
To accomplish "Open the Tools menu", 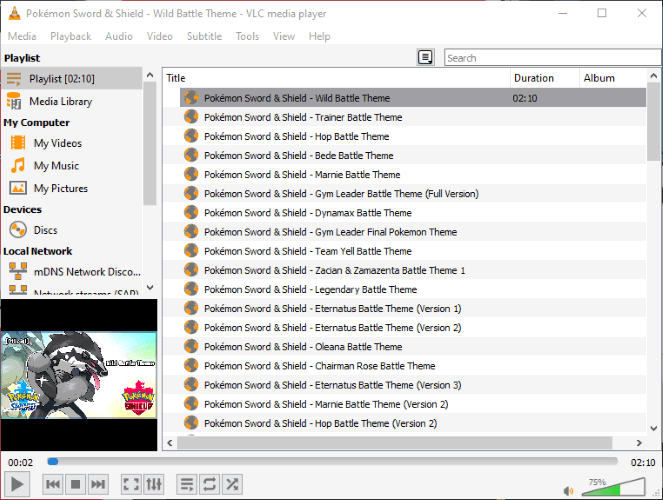I will (x=247, y=36).
